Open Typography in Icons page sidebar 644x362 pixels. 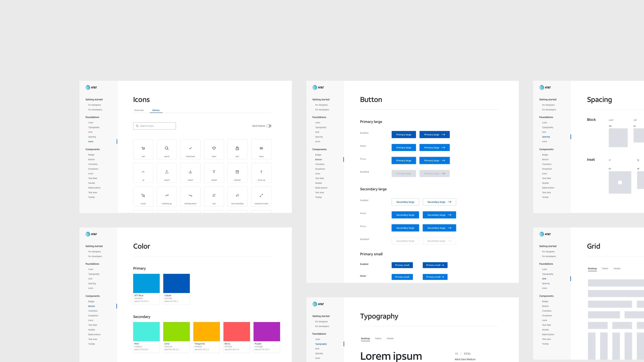tap(94, 127)
